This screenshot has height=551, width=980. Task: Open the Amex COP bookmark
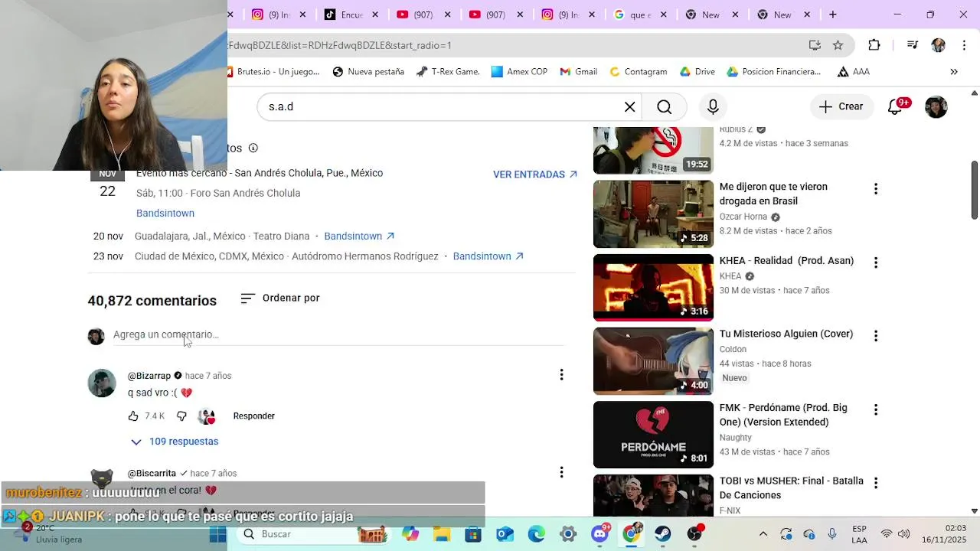(x=519, y=72)
